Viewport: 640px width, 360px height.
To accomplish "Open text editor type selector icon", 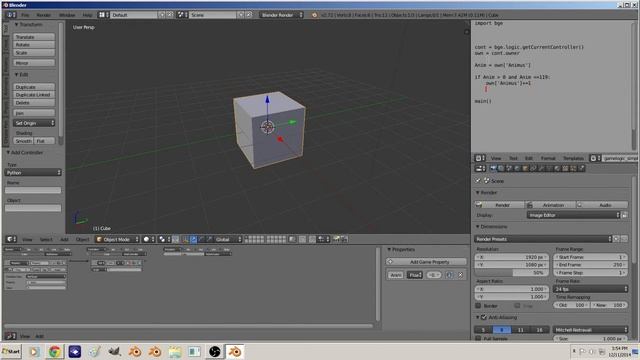I will point(480,158).
